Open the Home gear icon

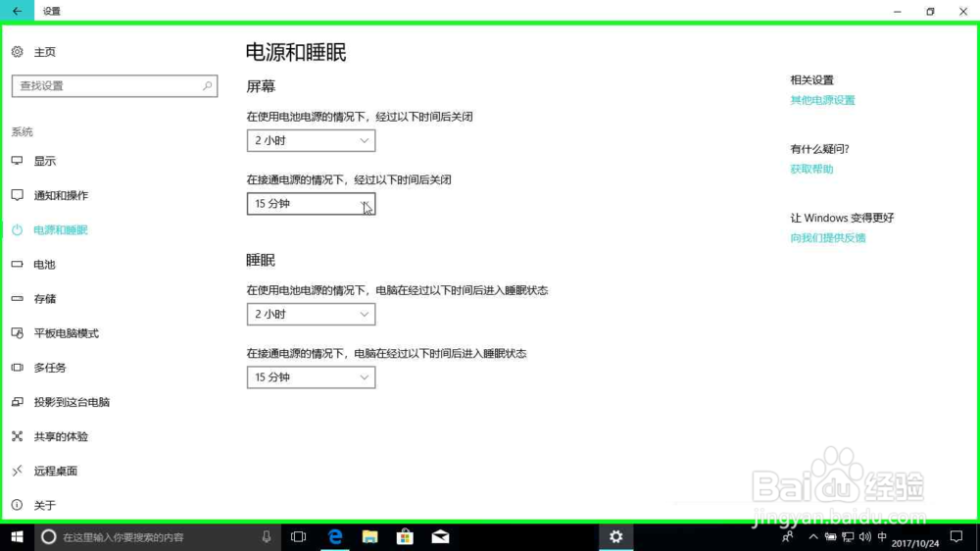tap(17, 52)
